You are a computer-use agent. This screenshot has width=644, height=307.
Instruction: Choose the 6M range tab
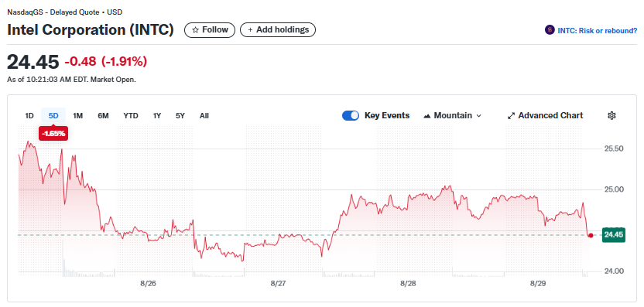pos(103,116)
